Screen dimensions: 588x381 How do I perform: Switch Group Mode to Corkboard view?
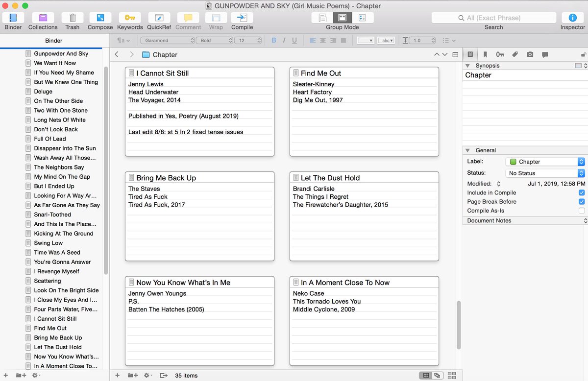coord(343,18)
